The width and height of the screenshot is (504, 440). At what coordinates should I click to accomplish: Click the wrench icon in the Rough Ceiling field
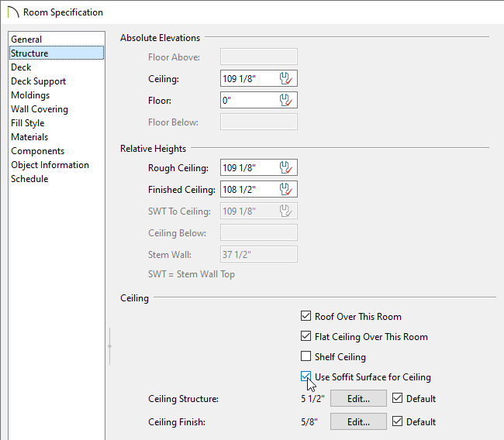coord(286,167)
